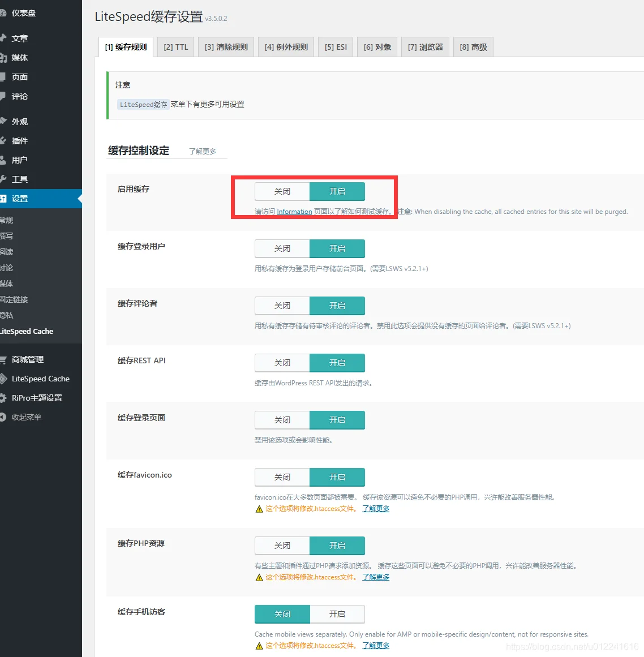The image size is (644, 657).
Task: Click 了解更多 beside 缓存控制设定
Action: click(x=202, y=150)
